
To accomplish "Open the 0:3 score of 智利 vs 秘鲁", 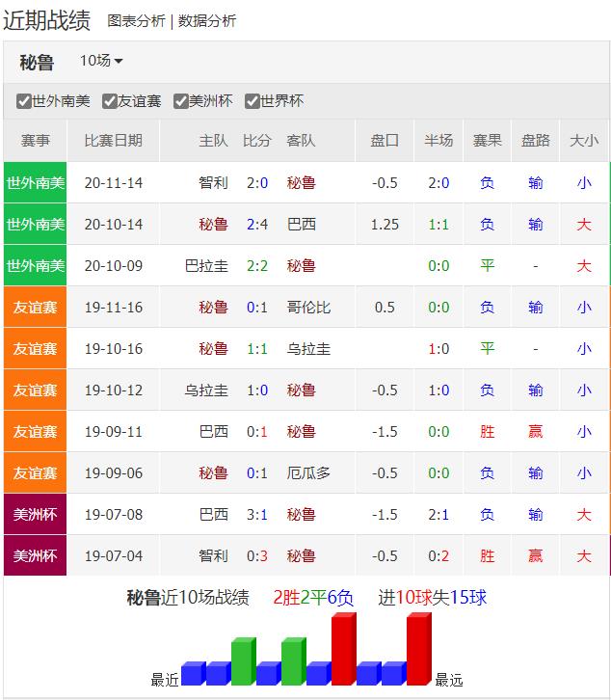I will (x=257, y=556).
